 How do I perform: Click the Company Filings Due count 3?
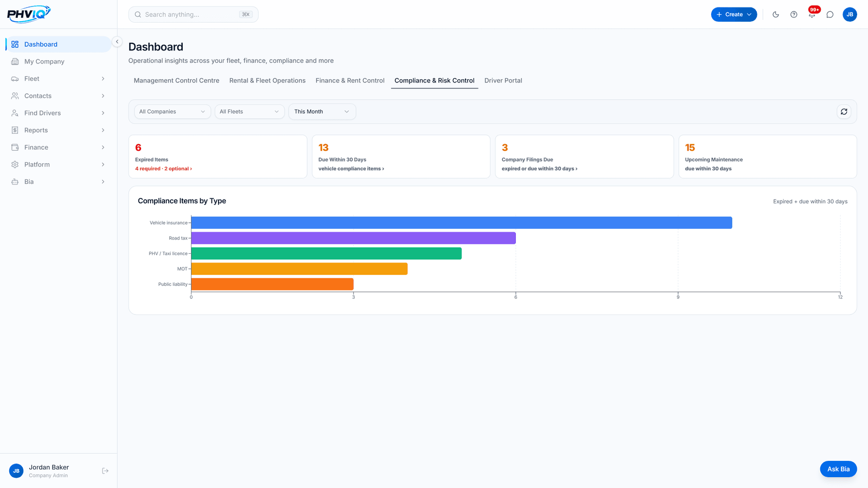coord(505,147)
